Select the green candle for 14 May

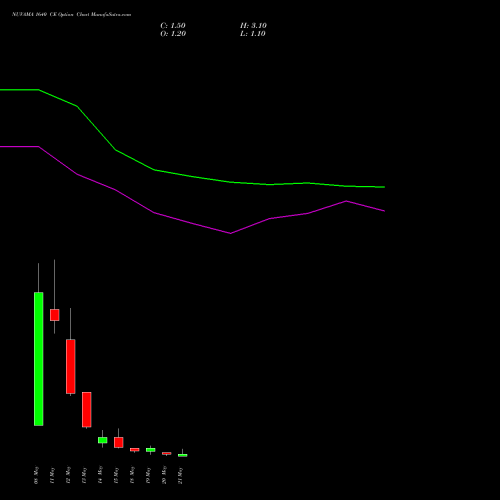[103, 440]
